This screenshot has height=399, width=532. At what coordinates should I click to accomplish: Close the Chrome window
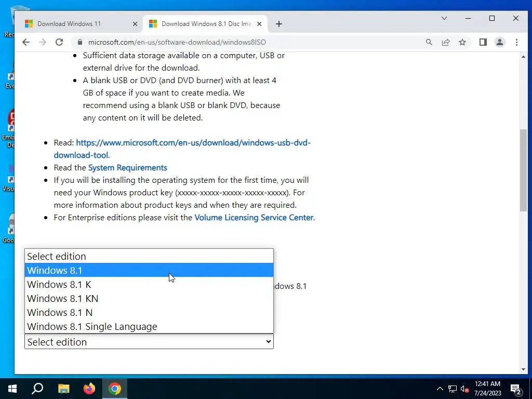(x=516, y=18)
